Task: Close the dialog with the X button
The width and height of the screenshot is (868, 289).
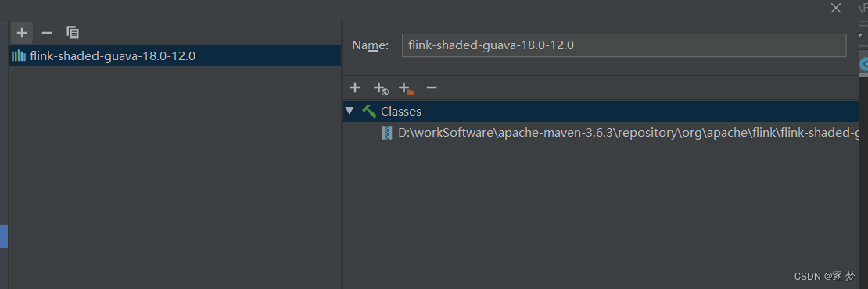Action: (836, 8)
